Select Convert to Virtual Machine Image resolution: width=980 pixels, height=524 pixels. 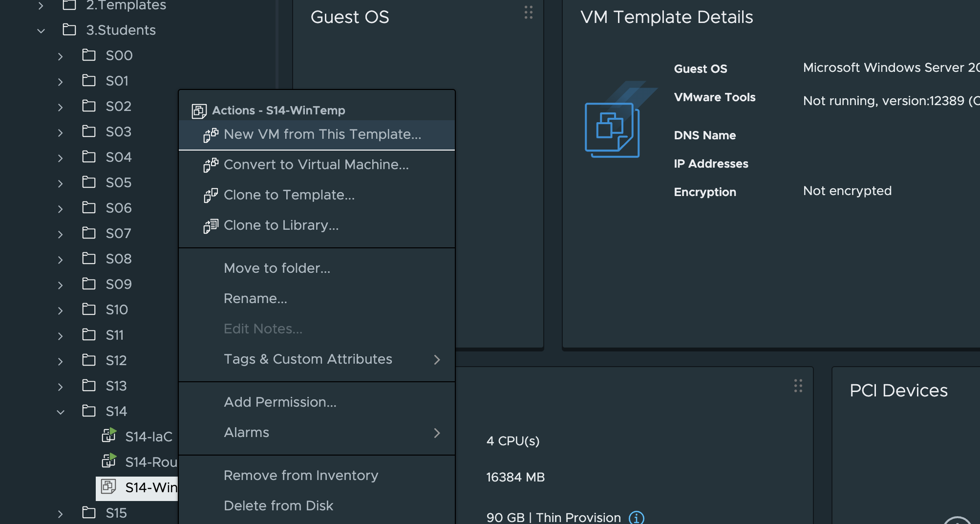coord(316,165)
